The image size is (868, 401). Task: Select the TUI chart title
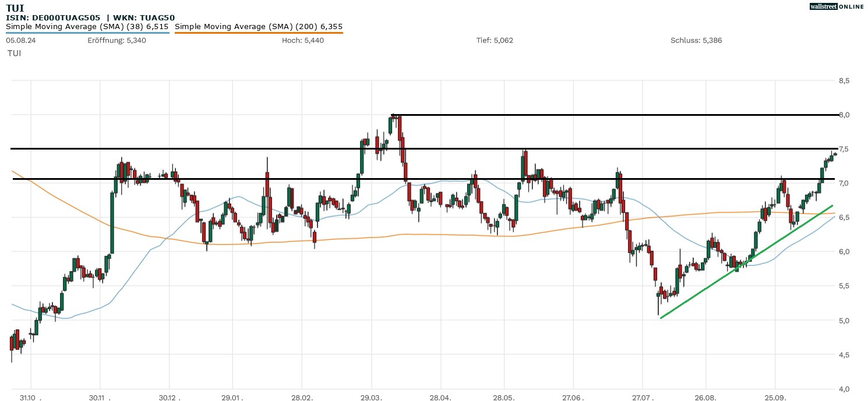pyautogui.click(x=14, y=8)
